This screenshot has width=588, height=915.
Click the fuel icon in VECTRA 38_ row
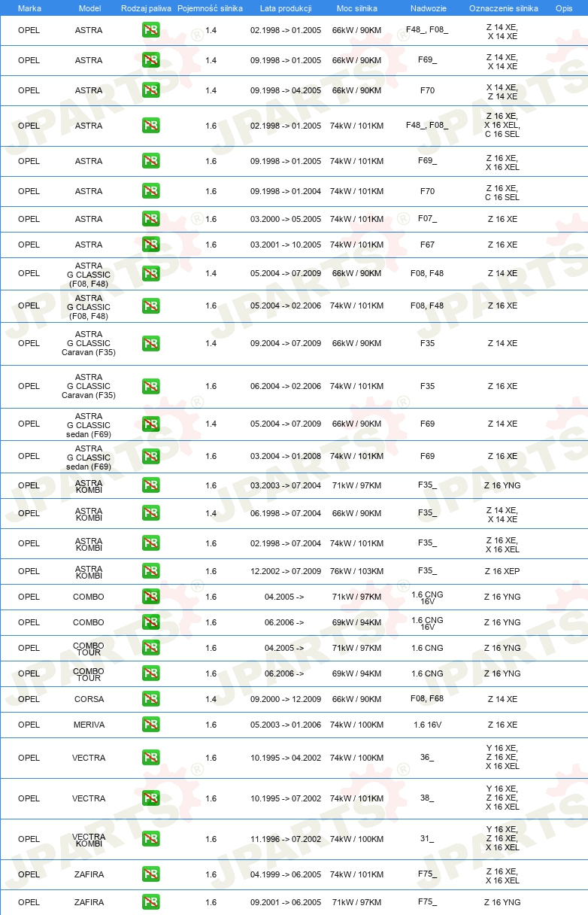pyautogui.click(x=151, y=798)
